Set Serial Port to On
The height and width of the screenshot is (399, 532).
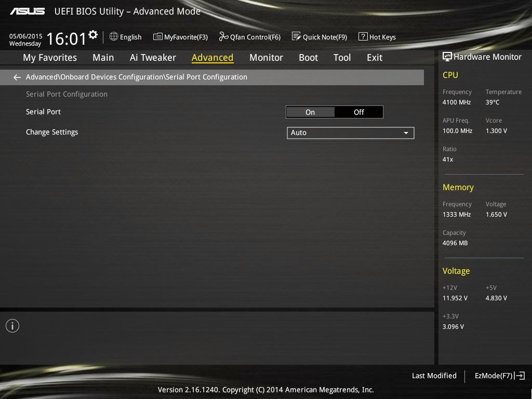pyautogui.click(x=310, y=112)
